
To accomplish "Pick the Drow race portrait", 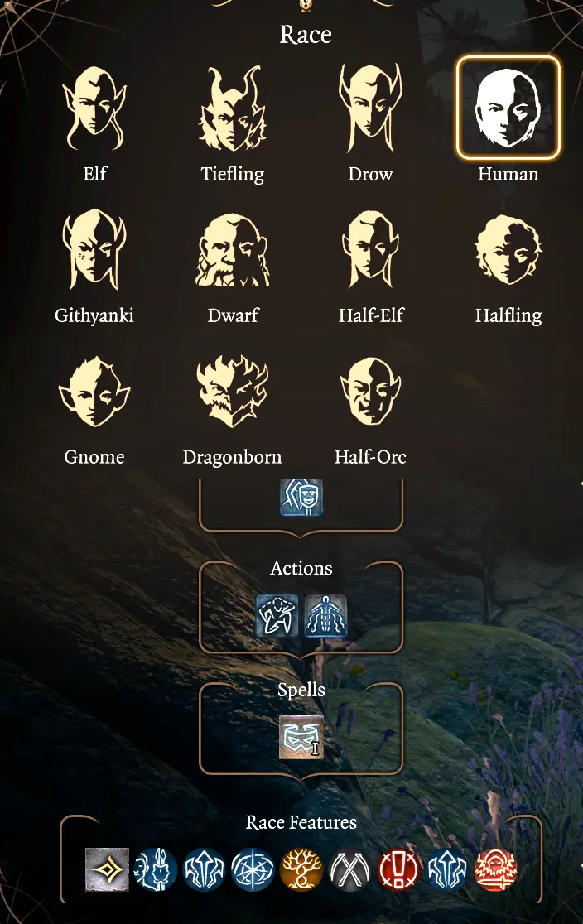I will (370, 108).
